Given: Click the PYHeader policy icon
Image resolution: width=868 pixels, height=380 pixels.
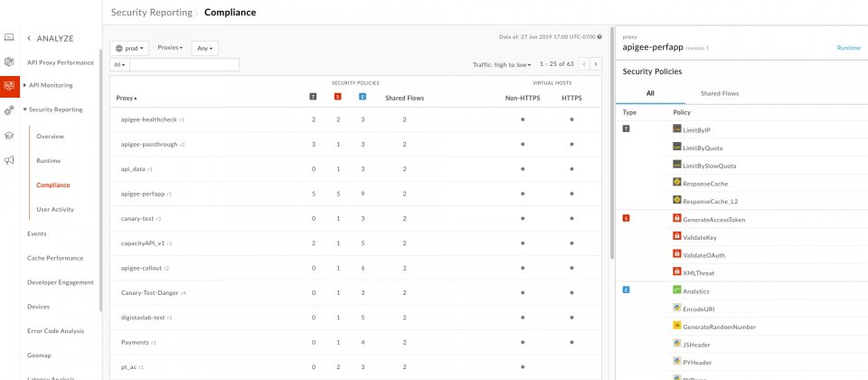Looking at the screenshot, I should click(x=676, y=361).
